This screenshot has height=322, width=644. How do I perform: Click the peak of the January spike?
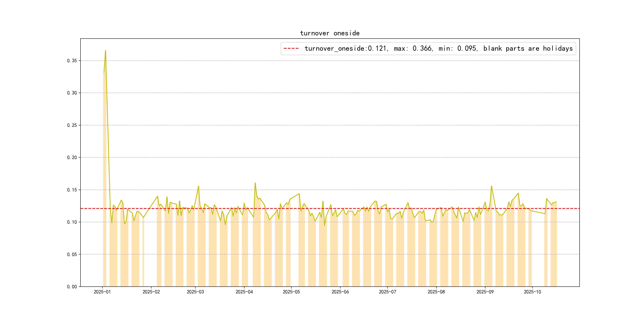click(x=106, y=51)
